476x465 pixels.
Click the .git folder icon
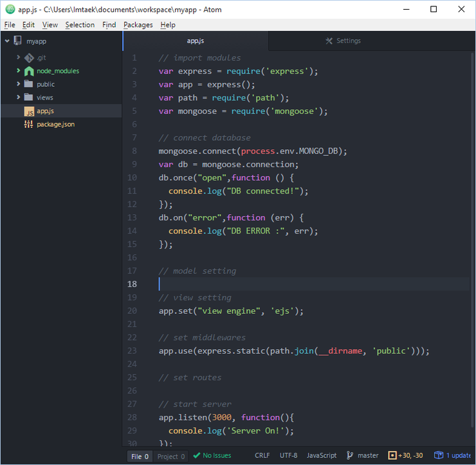[x=29, y=58]
